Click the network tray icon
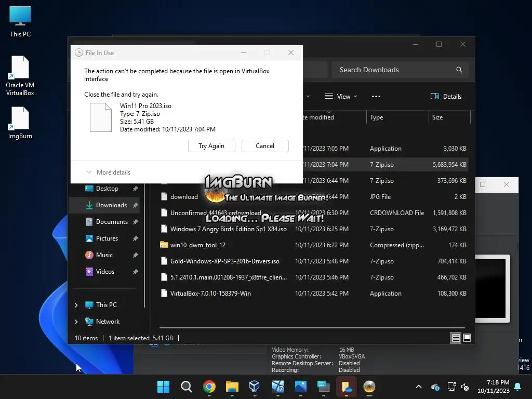The height and width of the screenshot is (399, 532). 451,387
